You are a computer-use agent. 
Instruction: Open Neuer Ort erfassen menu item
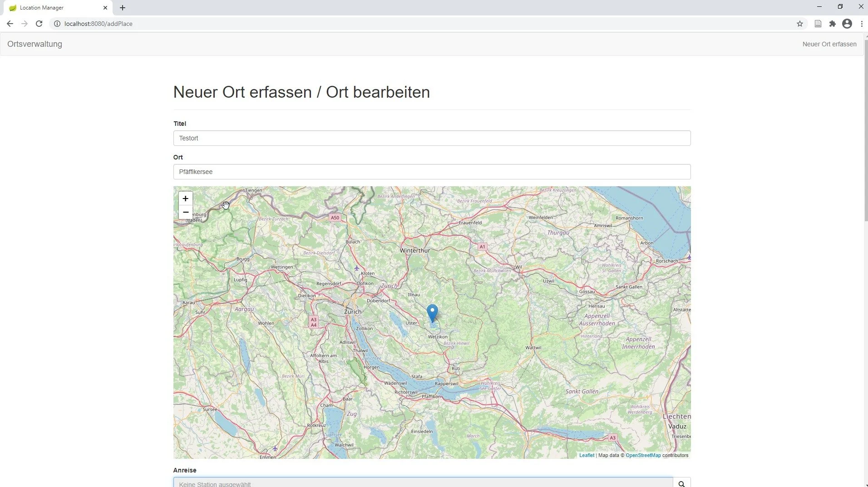(829, 44)
